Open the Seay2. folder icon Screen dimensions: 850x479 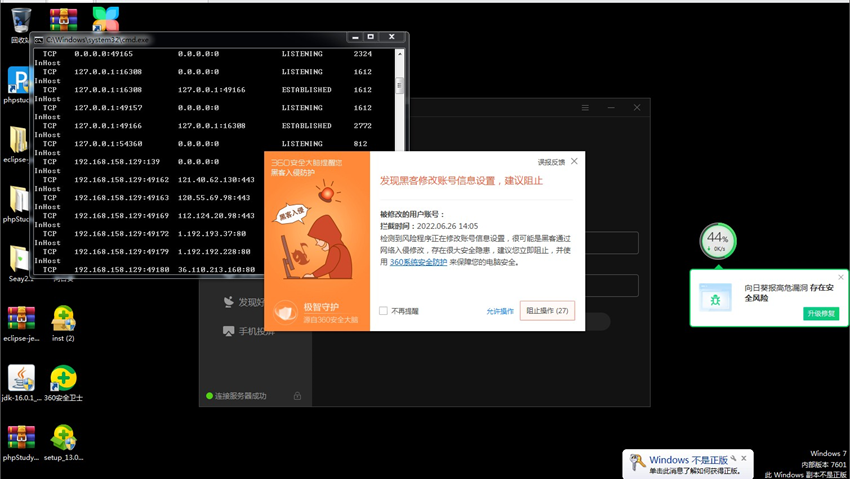coord(19,259)
